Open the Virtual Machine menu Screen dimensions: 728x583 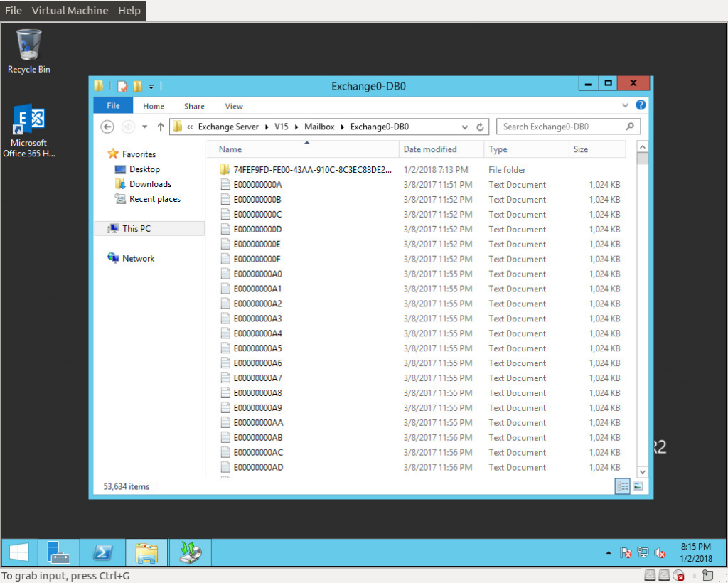point(70,10)
